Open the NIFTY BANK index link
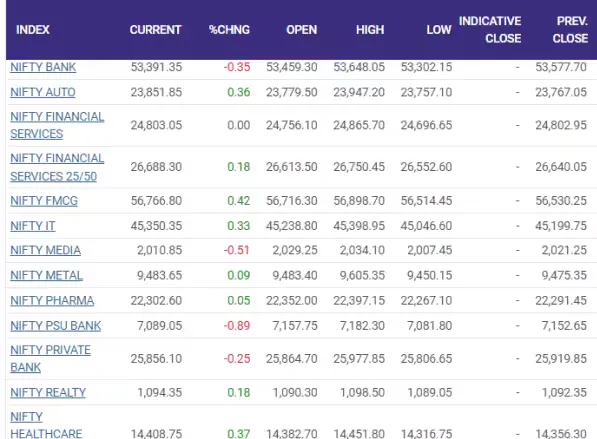The image size is (597, 439). pyautogui.click(x=43, y=67)
